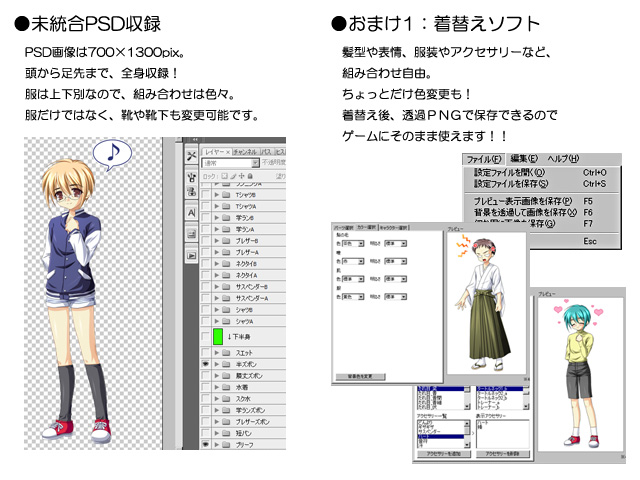
Task: Switch to パーツ選択 tab in dress-up app
Action: pyautogui.click(x=343, y=227)
